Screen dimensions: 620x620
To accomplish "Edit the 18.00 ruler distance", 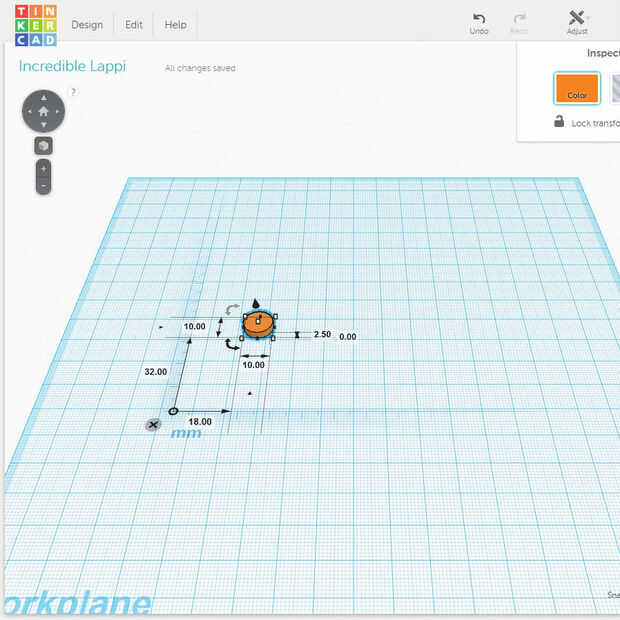I will pyautogui.click(x=200, y=422).
